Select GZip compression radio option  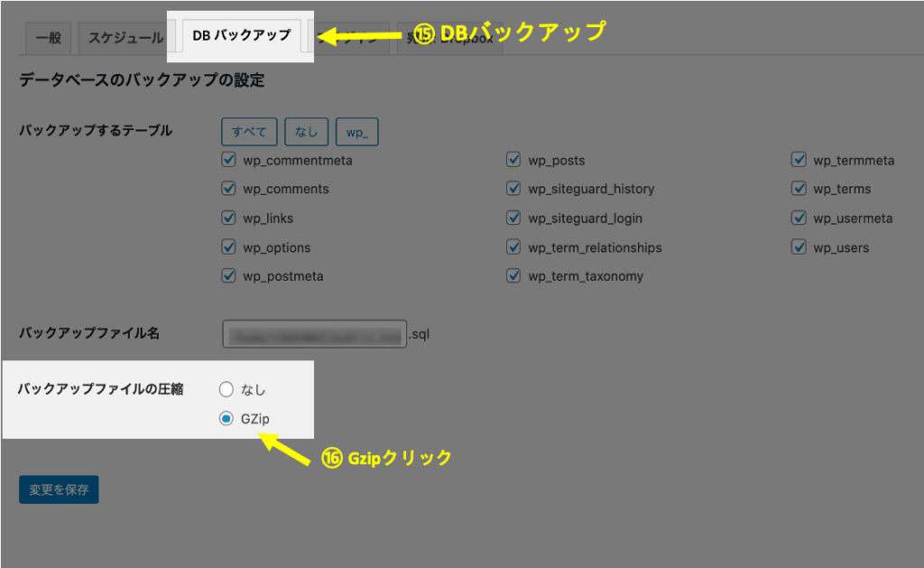(226, 419)
